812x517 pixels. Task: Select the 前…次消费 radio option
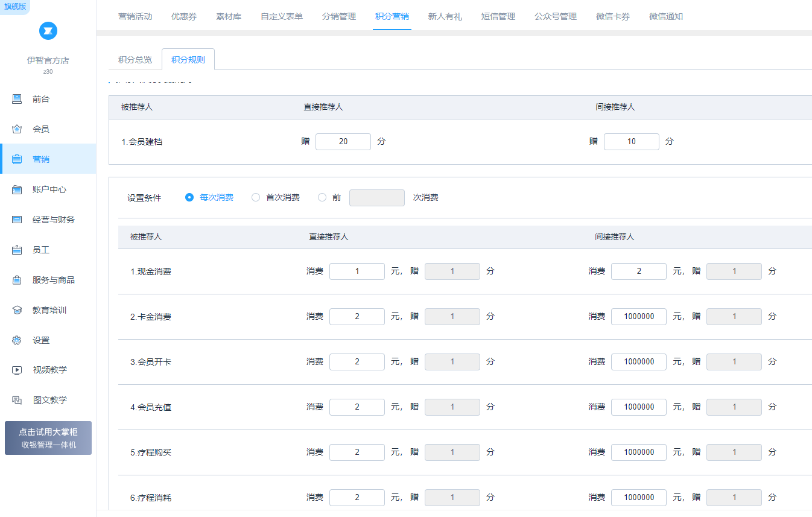(322, 197)
